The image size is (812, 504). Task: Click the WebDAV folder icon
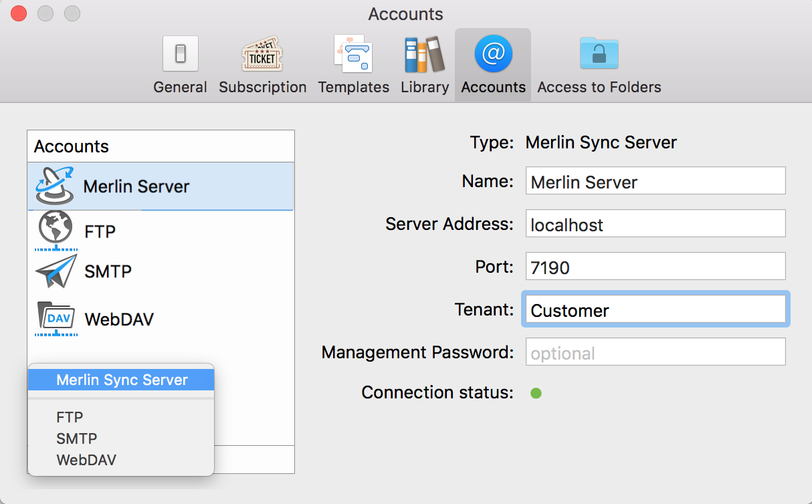(57, 318)
